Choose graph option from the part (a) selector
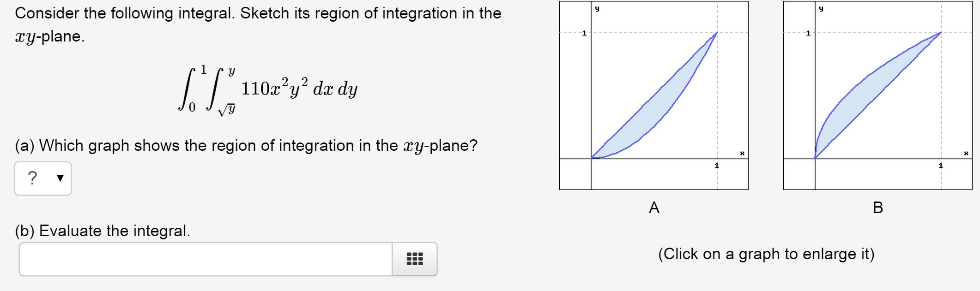This screenshot has width=980, height=291. pos(43,178)
